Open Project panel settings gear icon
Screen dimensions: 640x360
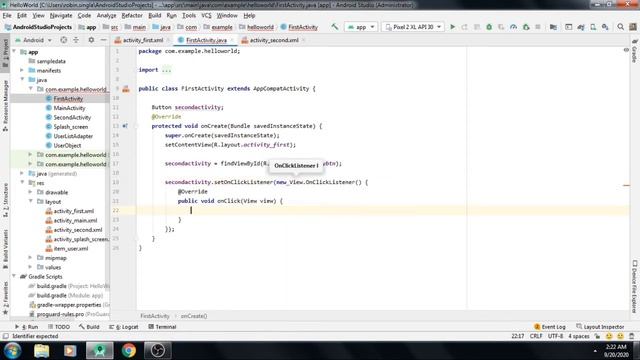(91, 40)
